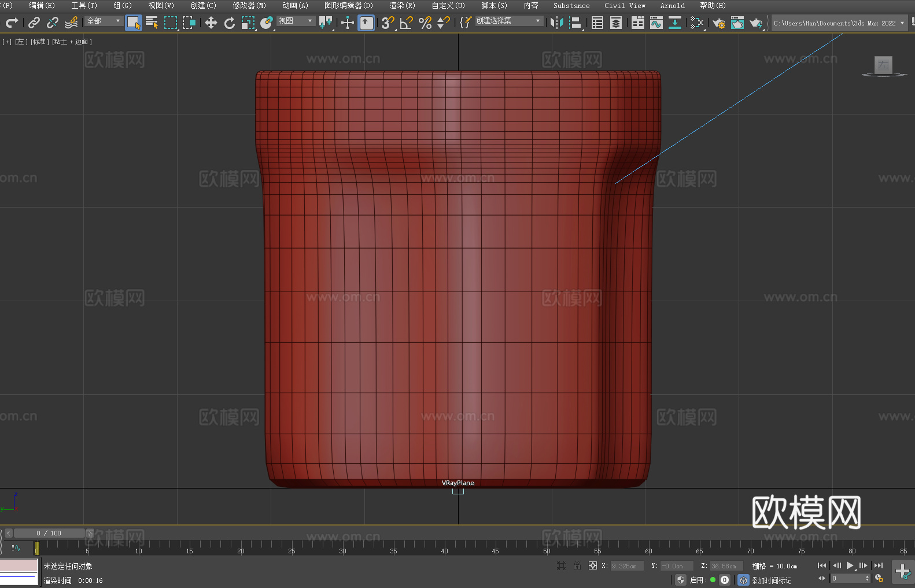Click Render Production teapot icon
The image size is (915, 588).
[756, 23]
